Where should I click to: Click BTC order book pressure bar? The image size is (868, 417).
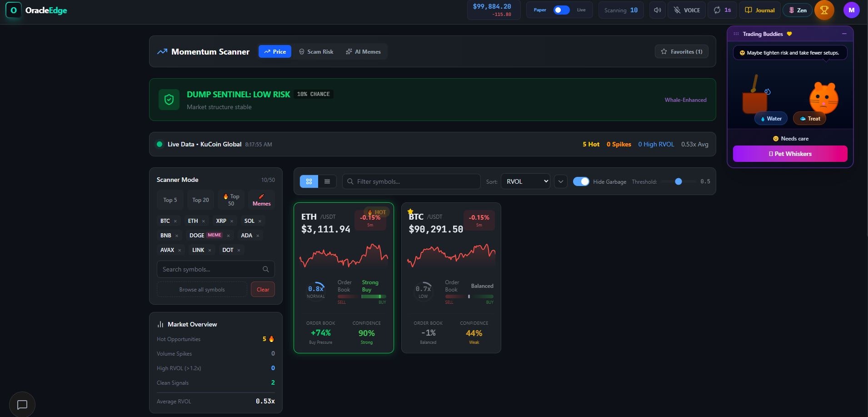tap(469, 296)
